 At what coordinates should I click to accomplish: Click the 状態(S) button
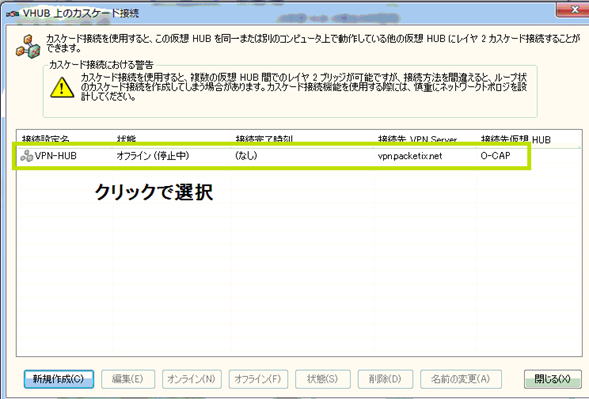(323, 379)
